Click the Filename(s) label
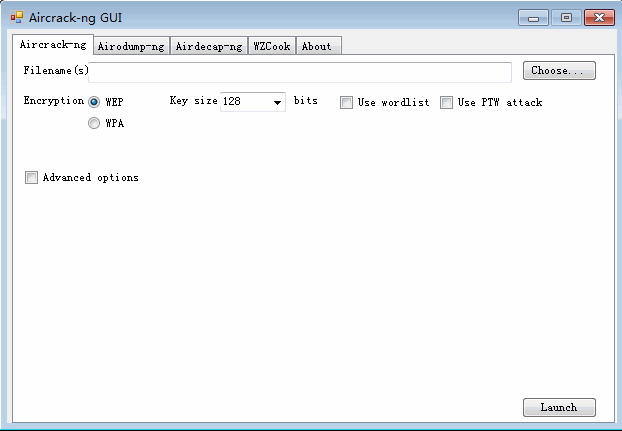Image resolution: width=622 pixels, height=431 pixels. (56, 71)
